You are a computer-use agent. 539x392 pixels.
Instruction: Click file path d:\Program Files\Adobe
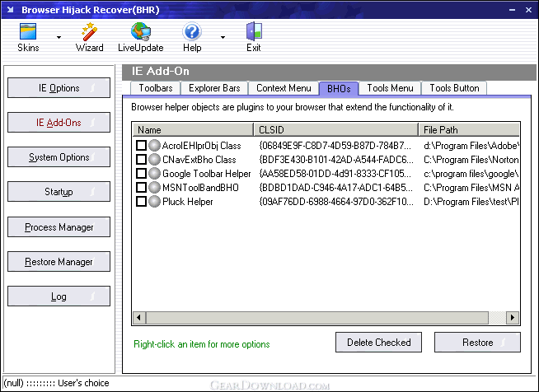471,146
